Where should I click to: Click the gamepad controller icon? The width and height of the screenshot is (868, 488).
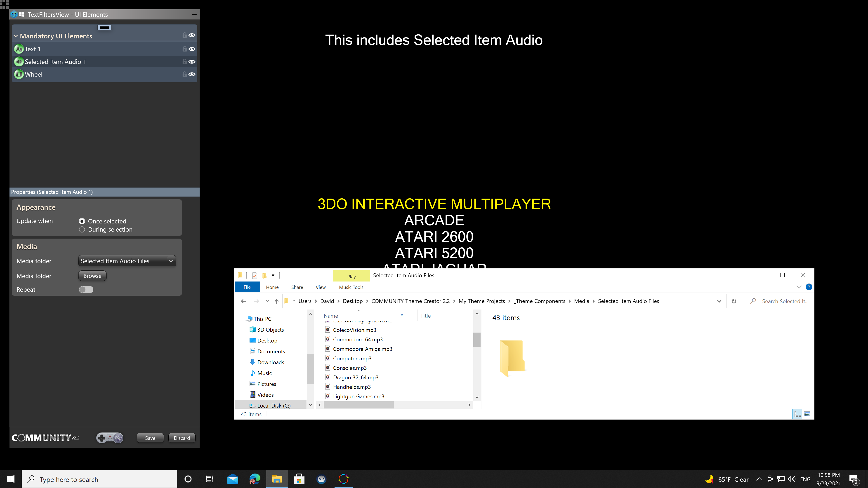click(110, 438)
